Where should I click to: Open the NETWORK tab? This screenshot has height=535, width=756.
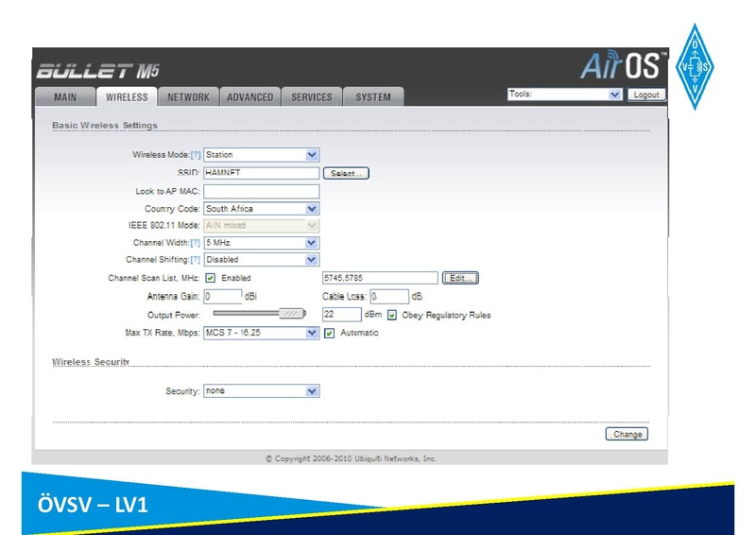[x=188, y=97]
